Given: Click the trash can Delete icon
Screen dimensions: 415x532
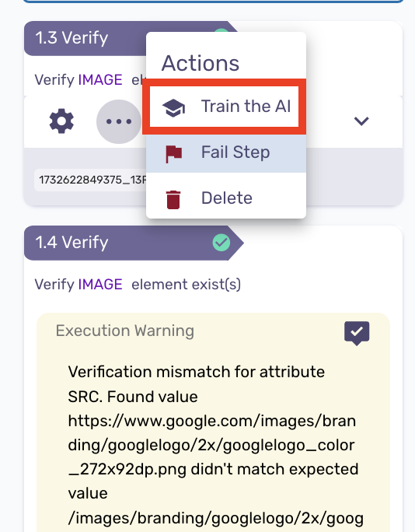Looking at the screenshot, I should [x=173, y=200].
